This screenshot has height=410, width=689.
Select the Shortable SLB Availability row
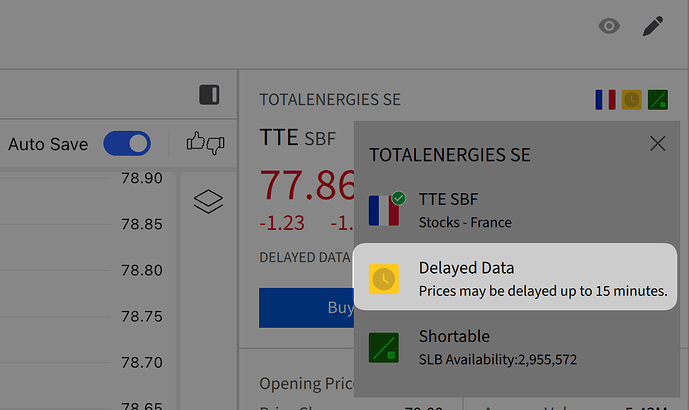(x=515, y=347)
